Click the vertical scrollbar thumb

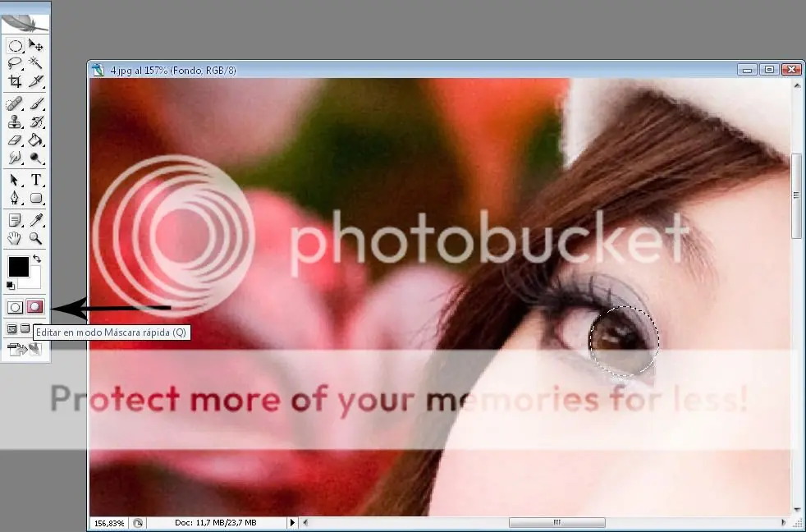(797, 195)
